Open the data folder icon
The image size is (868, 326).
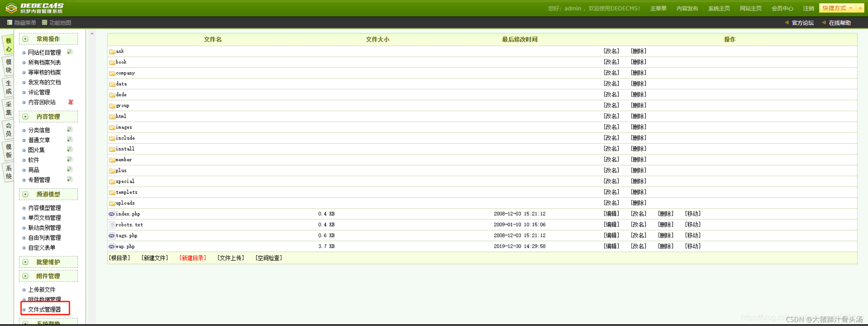click(x=112, y=84)
